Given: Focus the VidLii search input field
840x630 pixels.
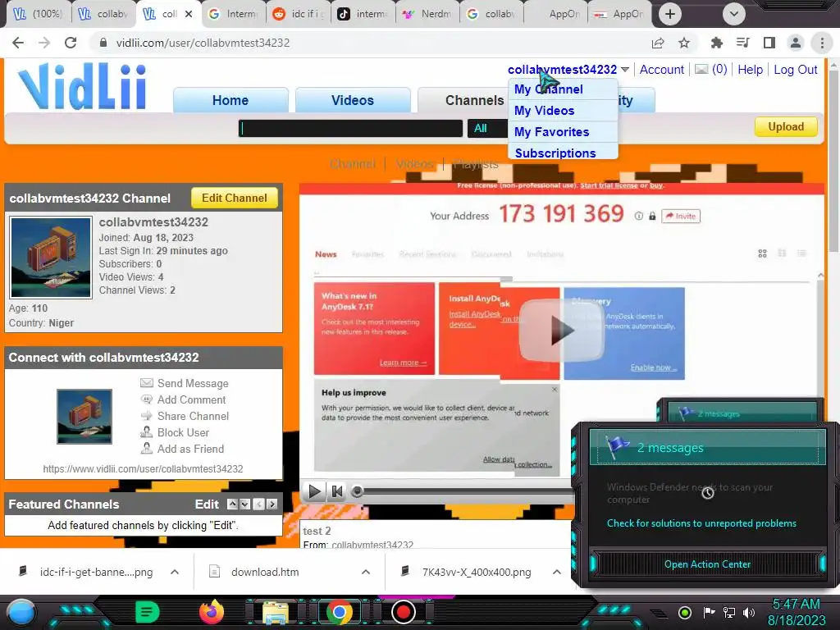Looking at the screenshot, I should (350, 128).
